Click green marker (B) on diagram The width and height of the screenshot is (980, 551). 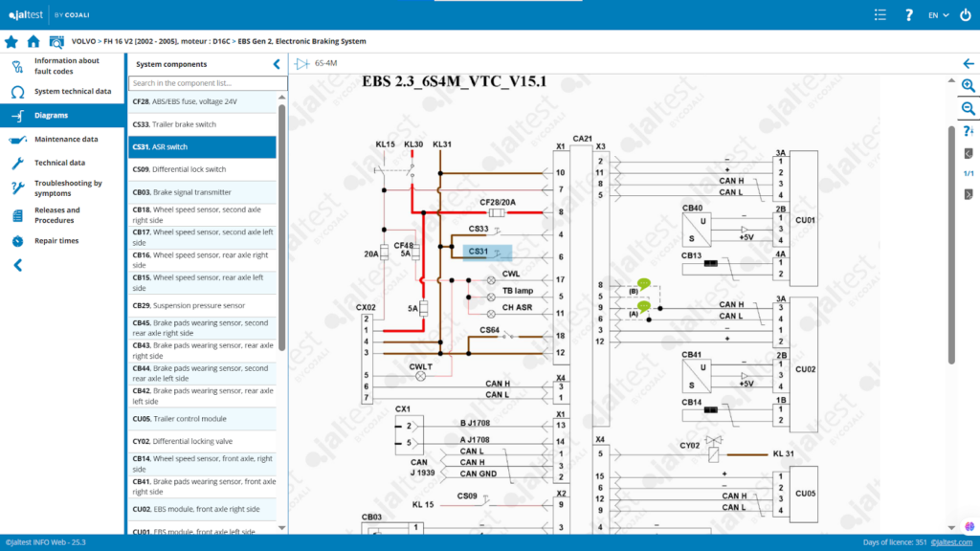click(x=645, y=284)
